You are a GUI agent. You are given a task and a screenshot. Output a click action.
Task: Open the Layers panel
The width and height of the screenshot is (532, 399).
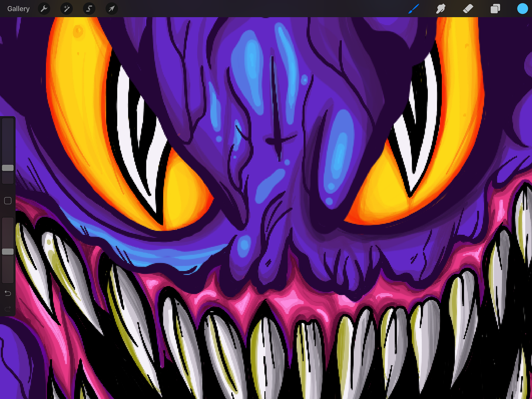click(x=495, y=9)
